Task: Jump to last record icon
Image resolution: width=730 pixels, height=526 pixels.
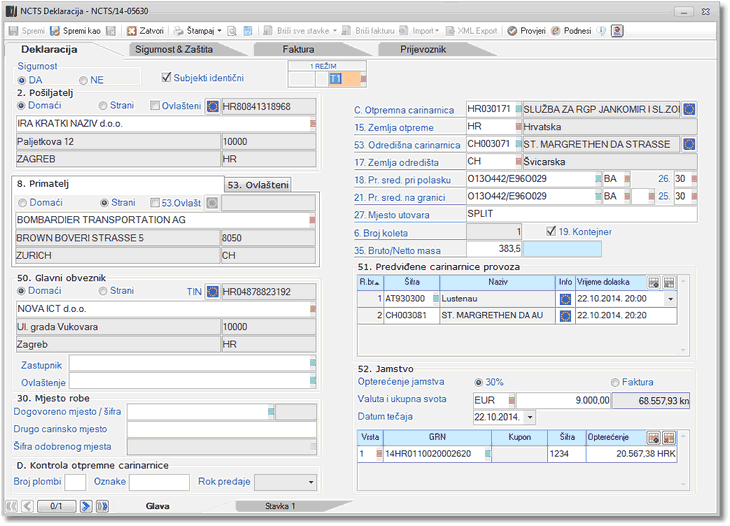Action: tap(102, 506)
